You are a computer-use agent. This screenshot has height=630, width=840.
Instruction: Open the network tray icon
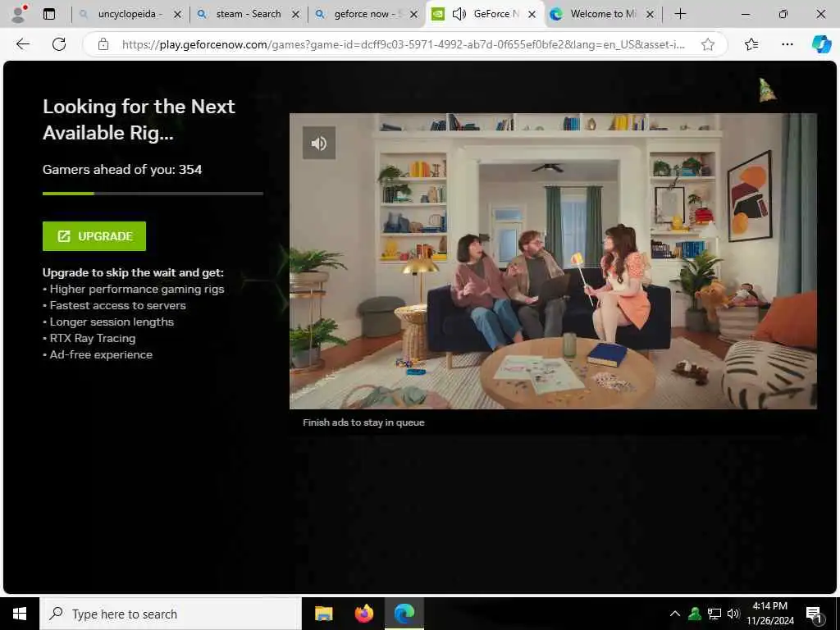714,614
